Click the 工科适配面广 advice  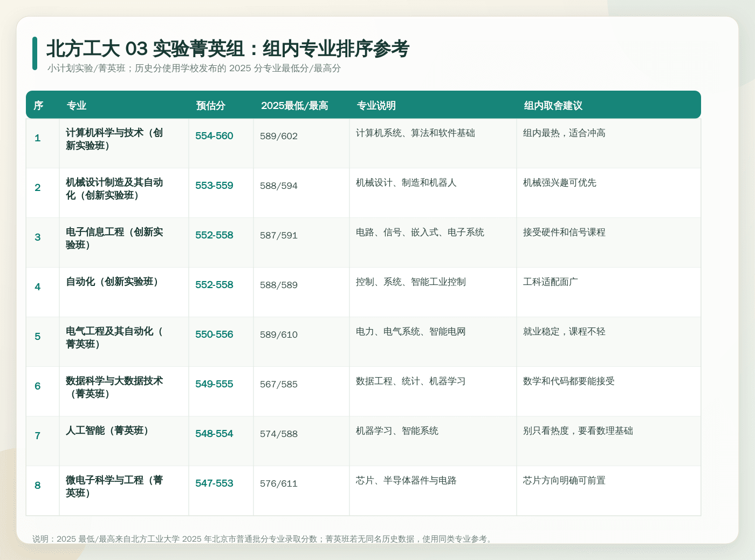(x=551, y=282)
